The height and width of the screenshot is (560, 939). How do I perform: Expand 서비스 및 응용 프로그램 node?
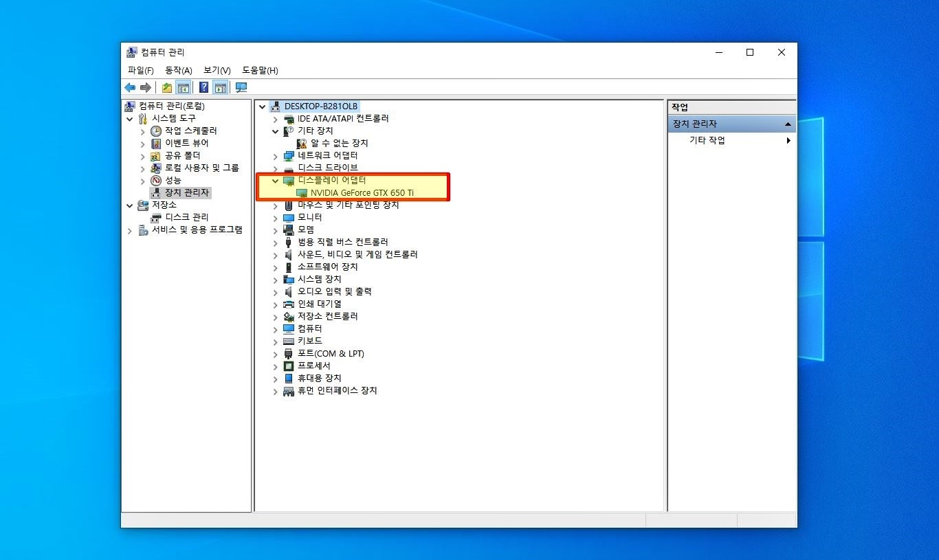130,230
